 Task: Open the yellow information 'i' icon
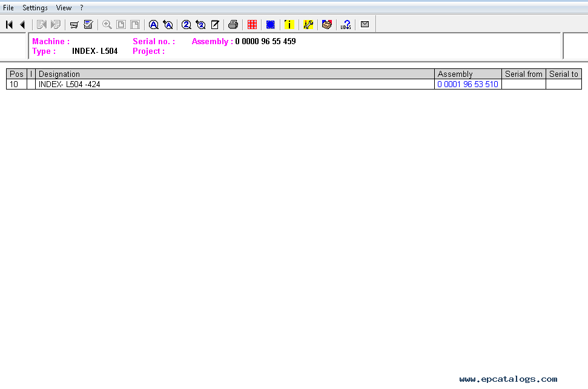289,25
